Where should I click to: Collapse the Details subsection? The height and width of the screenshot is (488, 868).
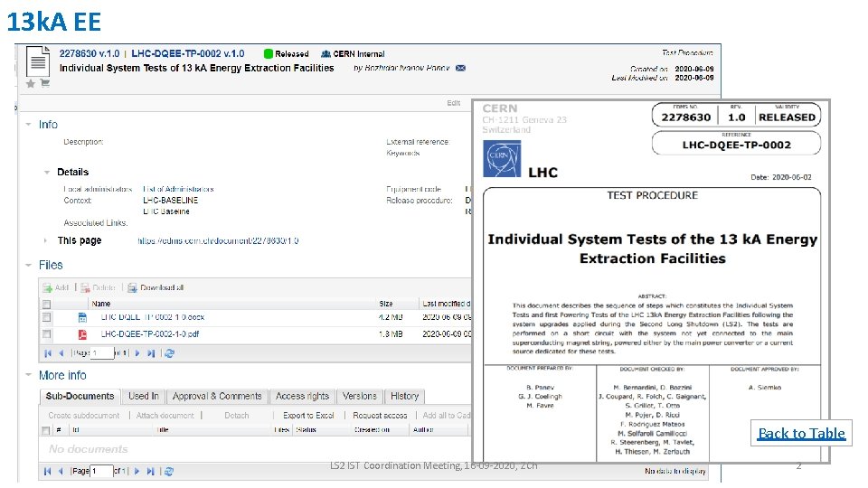point(47,172)
